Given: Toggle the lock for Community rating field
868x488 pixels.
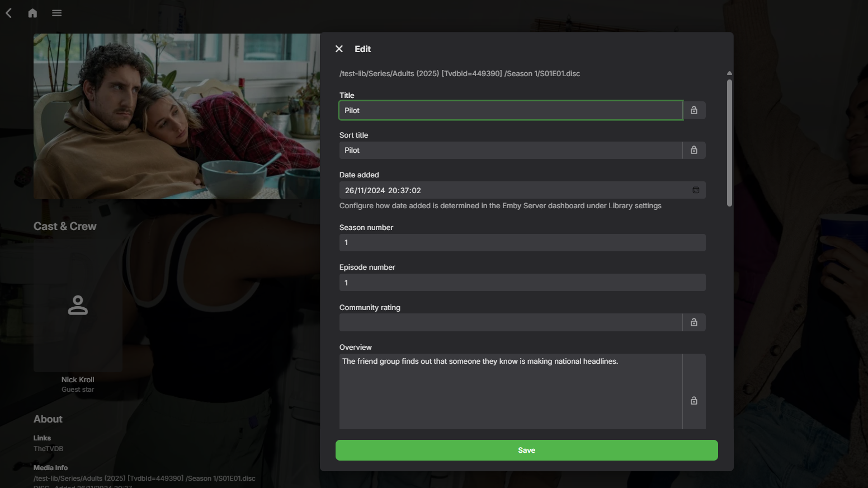Looking at the screenshot, I should (694, 322).
